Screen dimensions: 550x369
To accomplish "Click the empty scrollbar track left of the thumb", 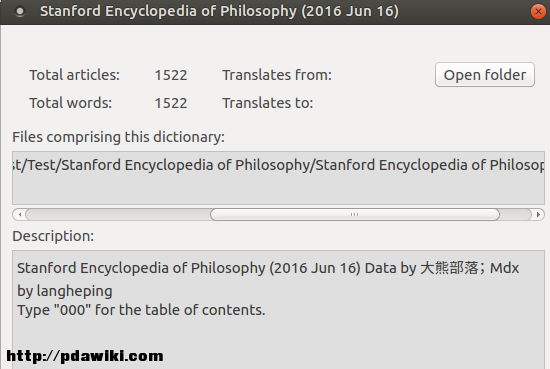I will point(118,214).
